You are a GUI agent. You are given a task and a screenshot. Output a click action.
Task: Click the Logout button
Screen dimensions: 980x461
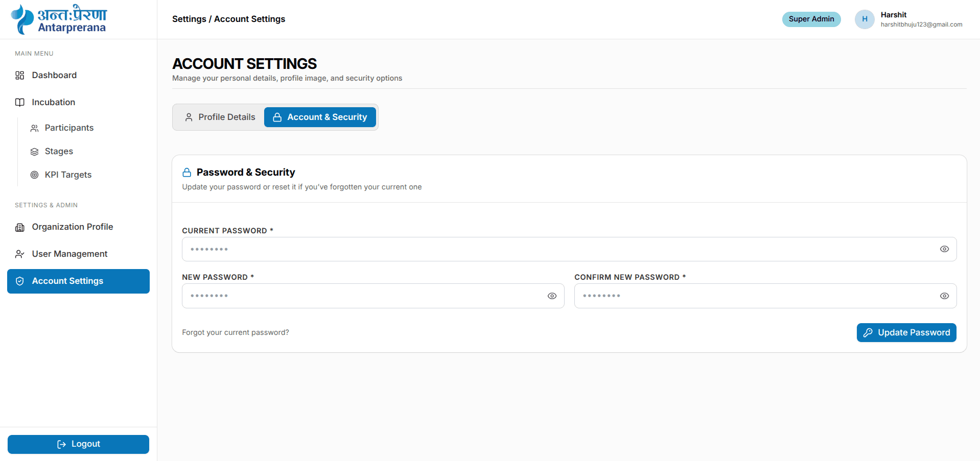[x=78, y=445]
